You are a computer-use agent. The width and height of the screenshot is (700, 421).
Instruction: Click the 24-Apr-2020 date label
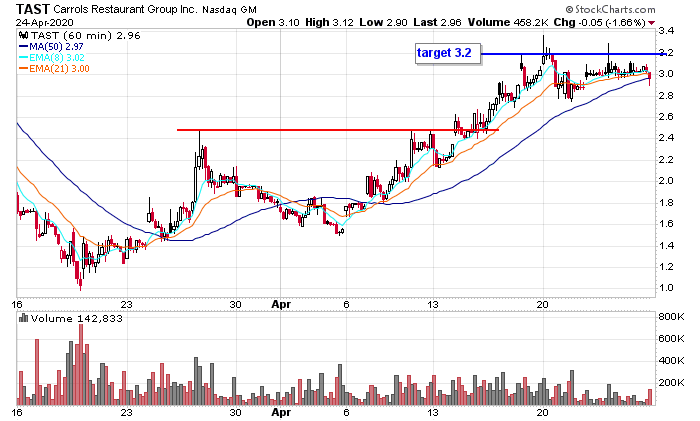(45, 22)
